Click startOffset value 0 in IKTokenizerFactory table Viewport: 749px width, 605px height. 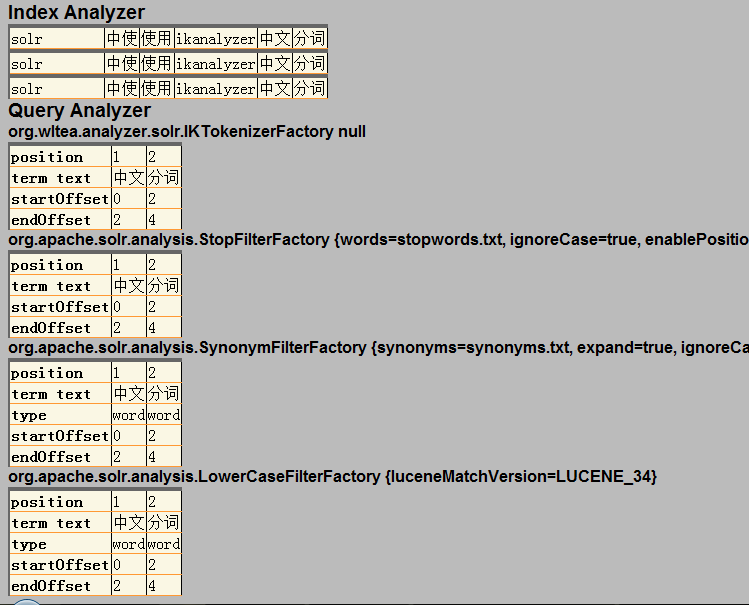pyautogui.click(x=117, y=199)
